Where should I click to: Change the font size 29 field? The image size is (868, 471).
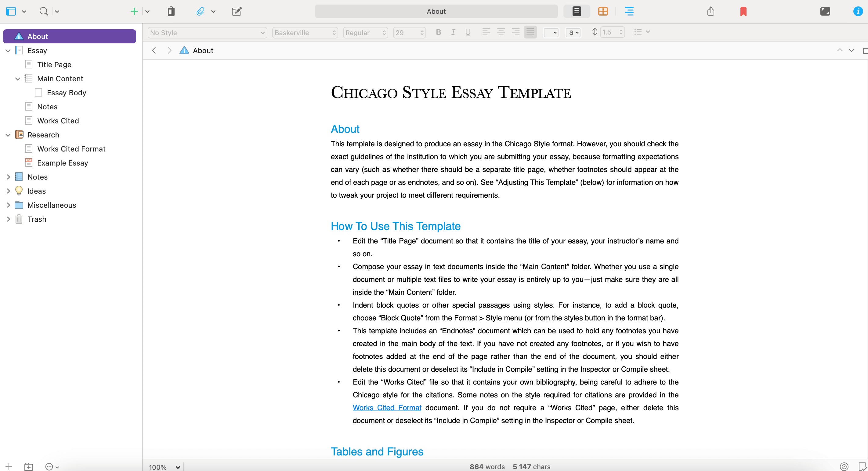pos(409,33)
